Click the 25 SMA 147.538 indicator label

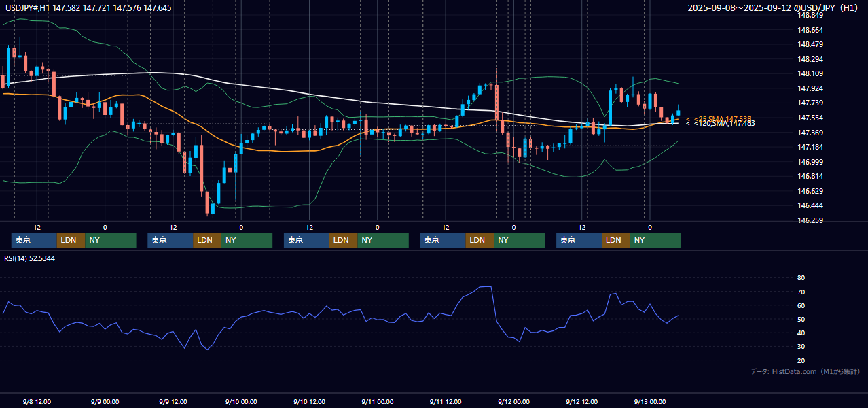click(719, 119)
